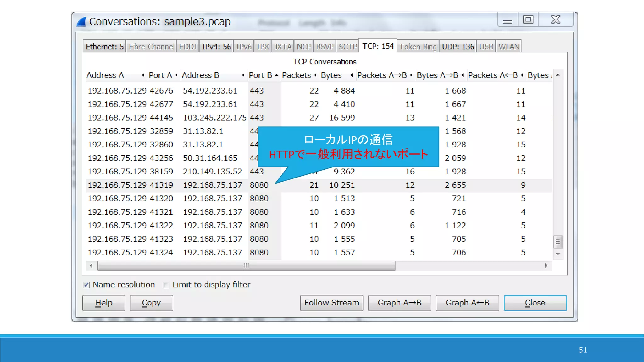Screen dimensions: 644x362
Task: Enable Limit to display filter checkbox
Action: tap(166, 285)
